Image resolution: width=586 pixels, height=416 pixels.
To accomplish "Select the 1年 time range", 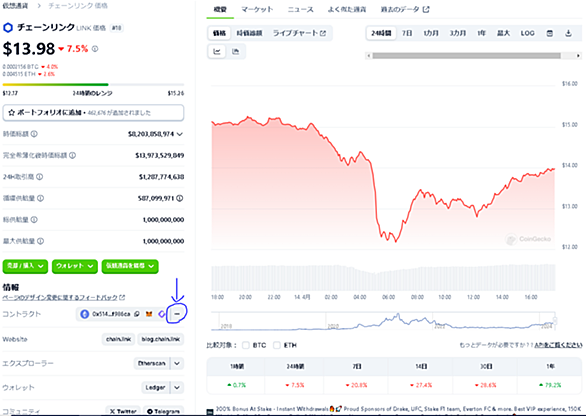I will (481, 33).
